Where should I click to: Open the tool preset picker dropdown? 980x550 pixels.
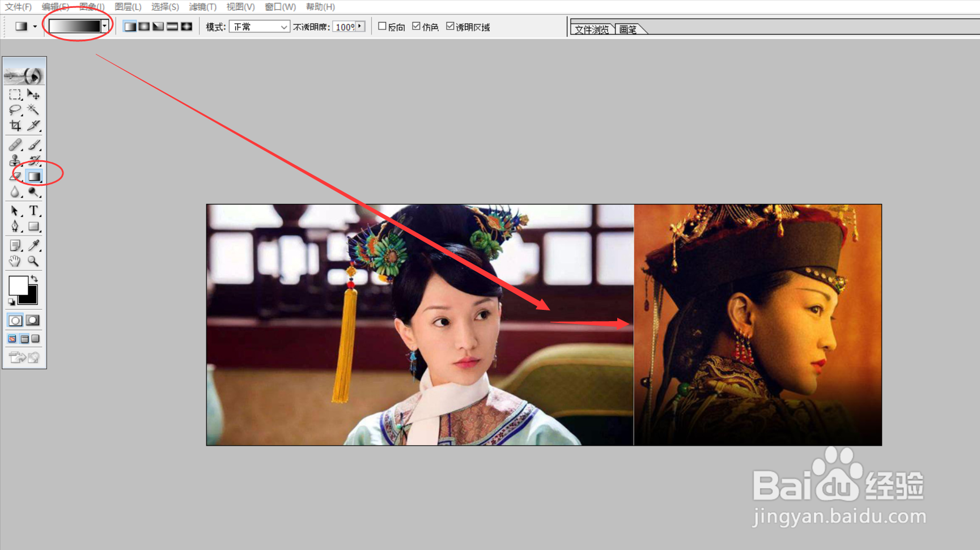tap(35, 27)
